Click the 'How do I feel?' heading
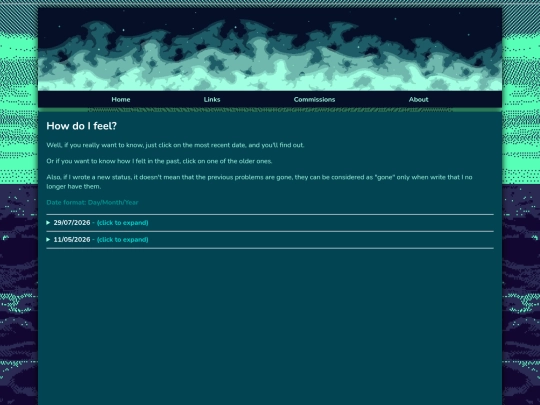Viewport: 540px width, 405px height. pyautogui.click(x=82, y=126)
